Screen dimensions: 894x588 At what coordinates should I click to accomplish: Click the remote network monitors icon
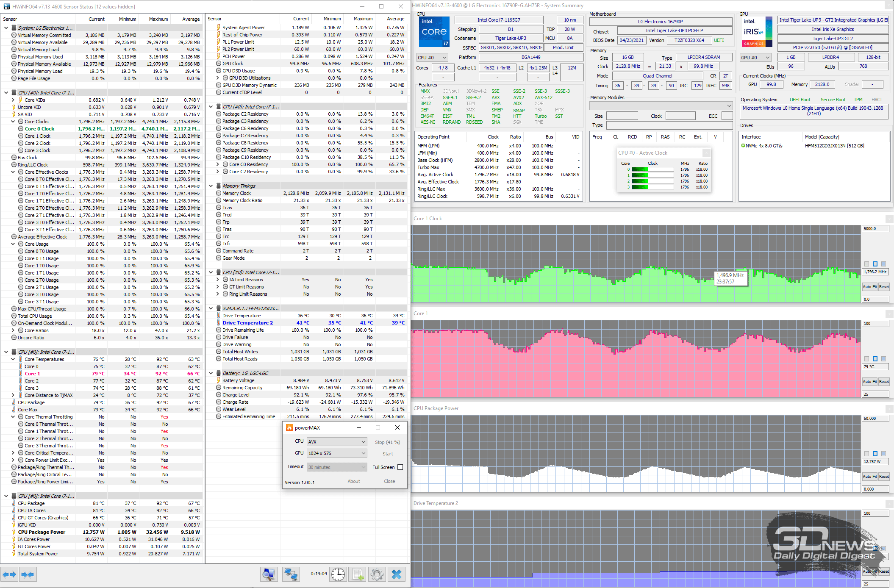(291, 574)
